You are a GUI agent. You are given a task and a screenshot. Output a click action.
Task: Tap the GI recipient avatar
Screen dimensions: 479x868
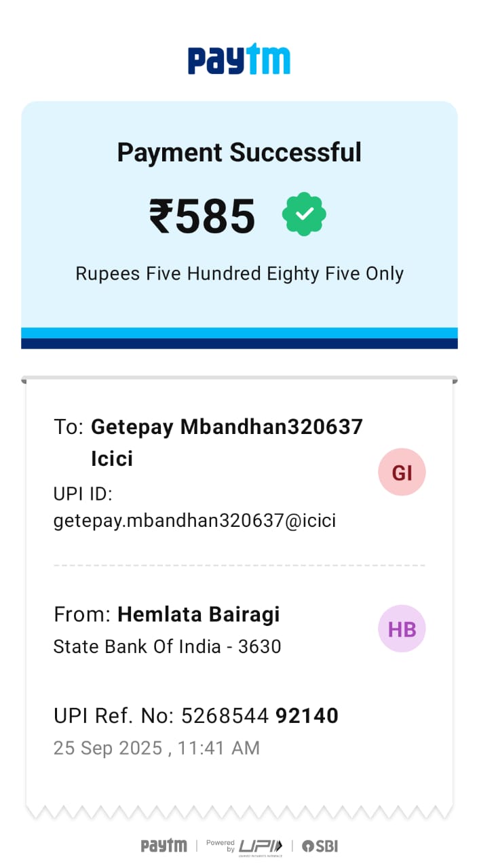(402, 472)
